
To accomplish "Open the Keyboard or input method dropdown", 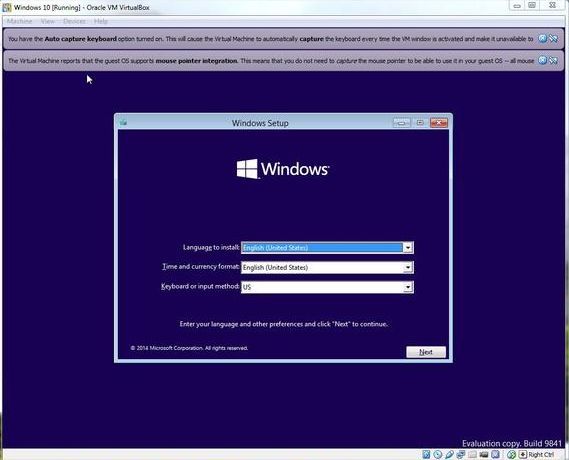I will coord(408,287).
